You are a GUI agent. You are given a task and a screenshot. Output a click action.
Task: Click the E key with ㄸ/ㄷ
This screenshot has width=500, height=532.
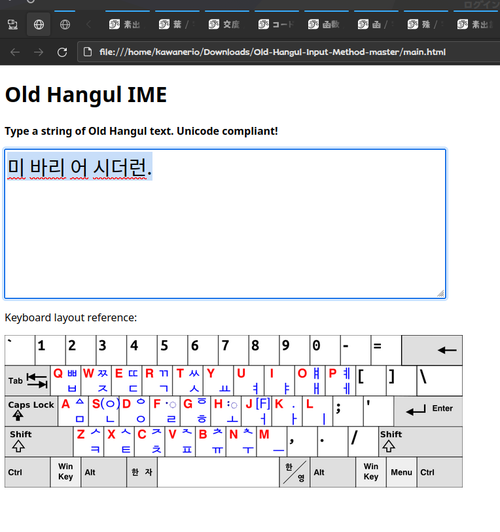(127, 381)
